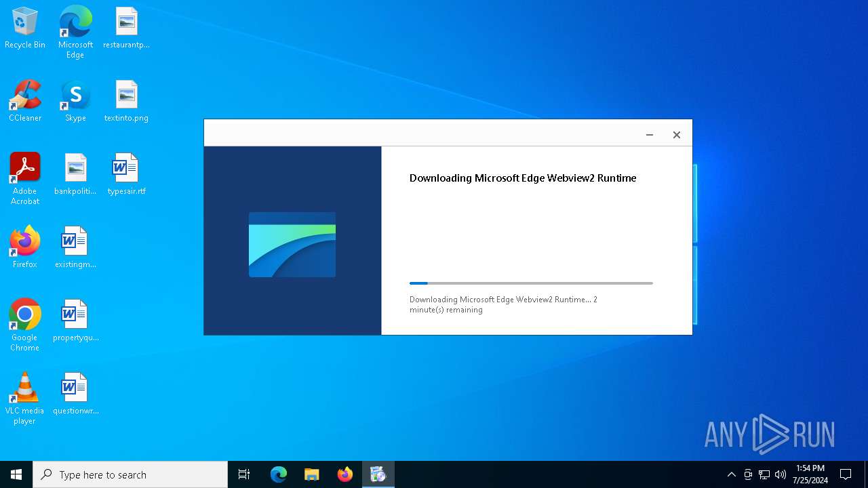Select the typesair.rtf document icon

[x=126, y=175]
